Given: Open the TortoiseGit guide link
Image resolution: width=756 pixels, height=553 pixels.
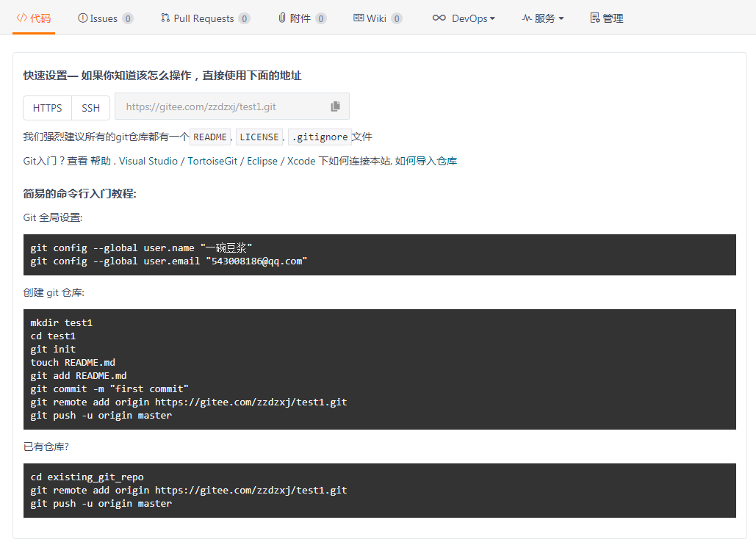Looking at the screenshot, I should [213, 161].
